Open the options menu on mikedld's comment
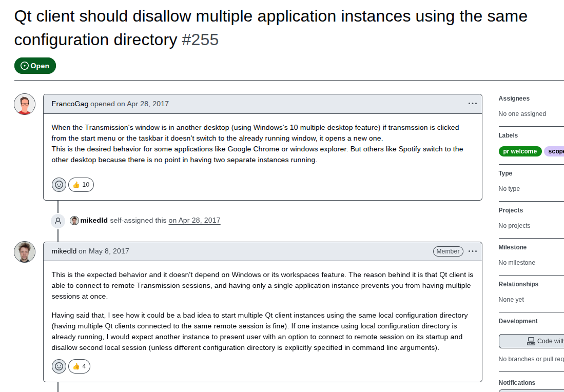Image resolution: width=564 pixels, height=392 pixels. [473, 251]
